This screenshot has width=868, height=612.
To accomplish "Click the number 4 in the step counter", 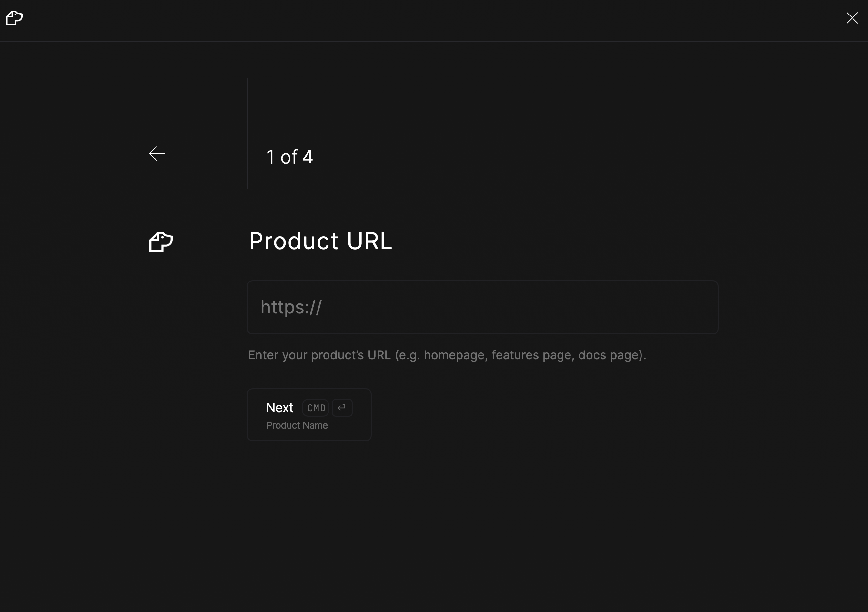I will coord(308,157).
